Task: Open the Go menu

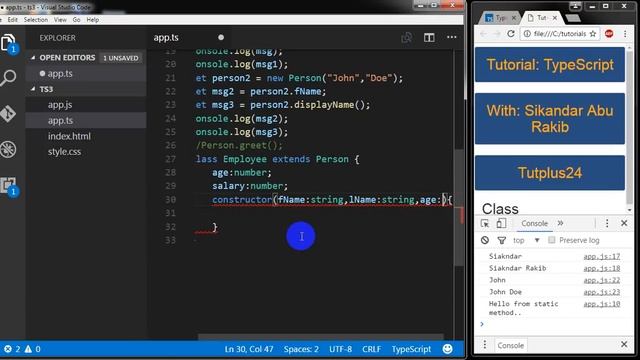Action: (76, 20)
